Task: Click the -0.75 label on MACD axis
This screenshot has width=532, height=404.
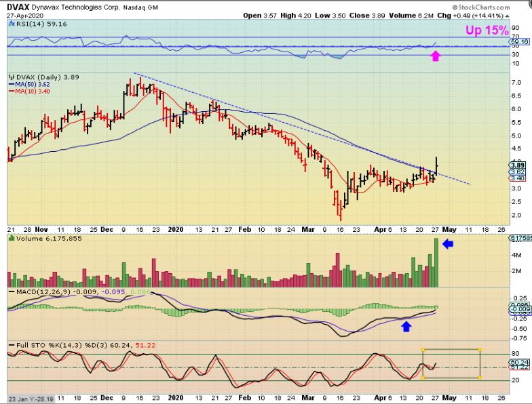Action: tap(518, 338)
